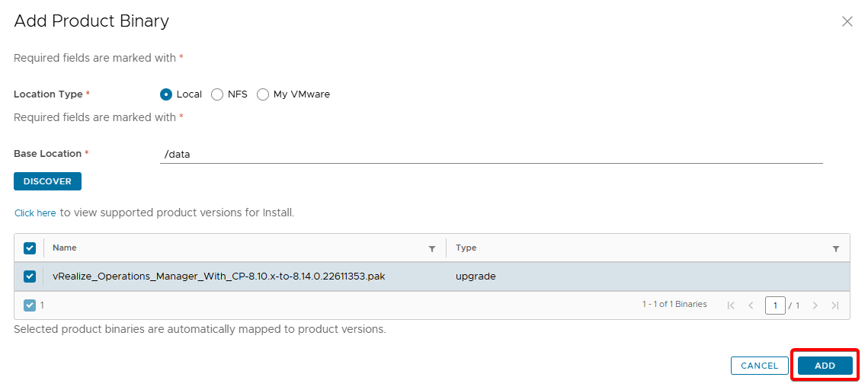Uncheck the vRealize Operations Manager pak row

click(30, 277)
